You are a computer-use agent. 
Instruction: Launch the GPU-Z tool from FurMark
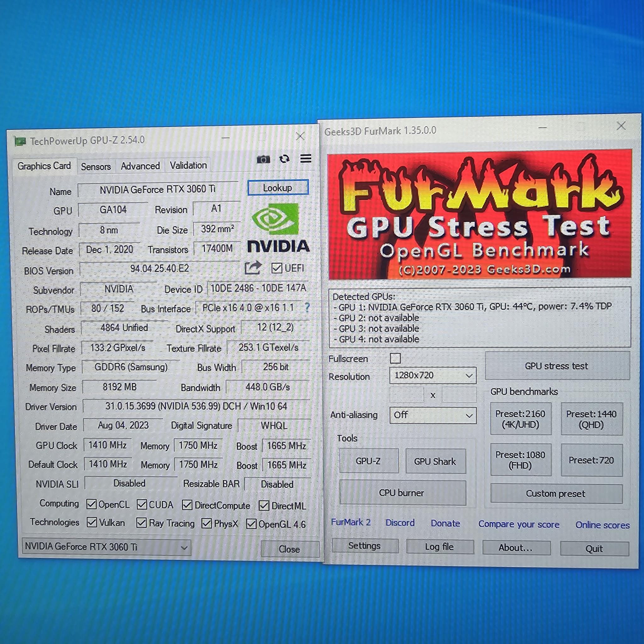368,461
